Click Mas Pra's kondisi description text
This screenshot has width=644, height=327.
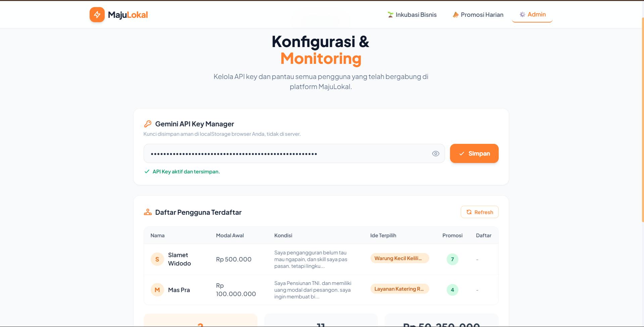(313, 290)
